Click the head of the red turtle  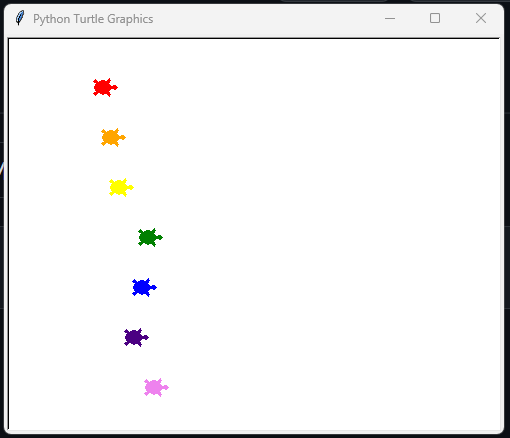115,88
